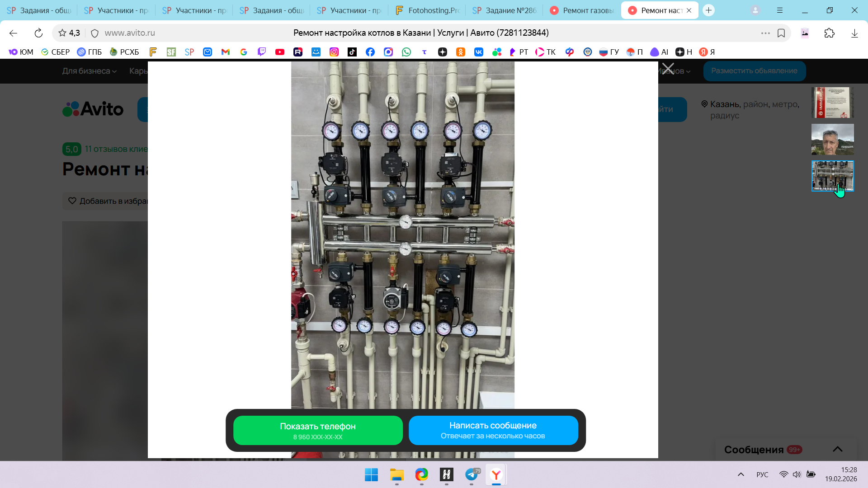Image resolution: width=868 pixels, height=488 pixels.
Task: Select the man portrait thumbnail
Action: pos(832,140)
